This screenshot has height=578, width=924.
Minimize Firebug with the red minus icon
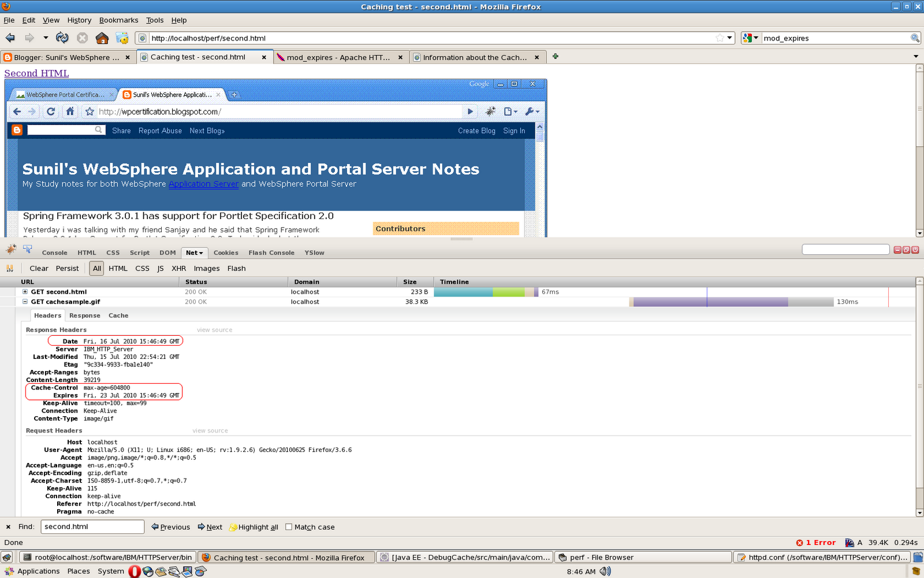pos(897,249)
